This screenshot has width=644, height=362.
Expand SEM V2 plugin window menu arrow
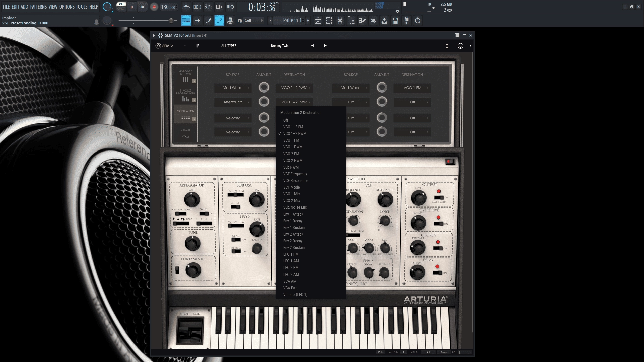tap(154, 35)
